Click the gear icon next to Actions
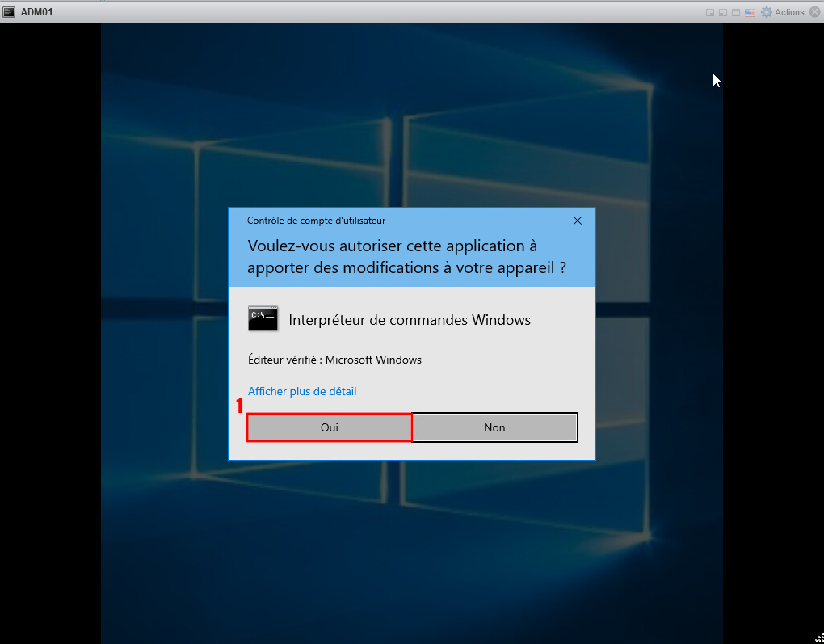This screenshot has height=644, width=824. (767, 12)
